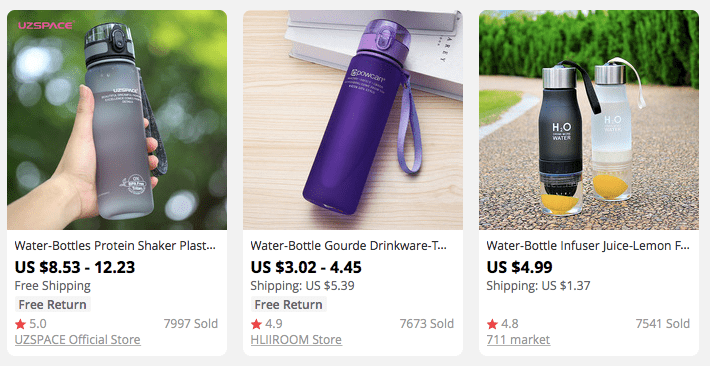Open the purple Powcan bottle product image
710x366 pixels.
pyautogui.click(x=353, y=120)
